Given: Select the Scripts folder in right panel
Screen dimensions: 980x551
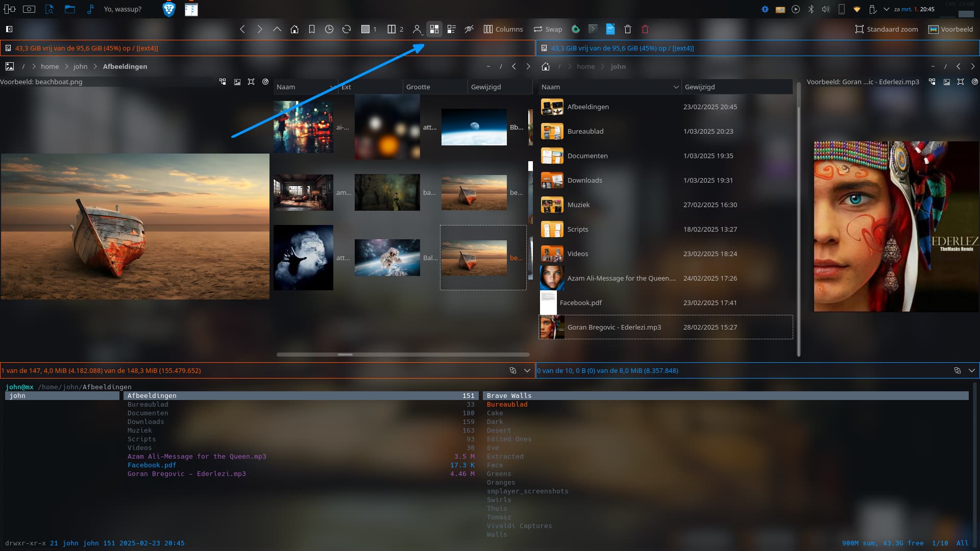Looking at the screenshot, I should click(666, 229).
